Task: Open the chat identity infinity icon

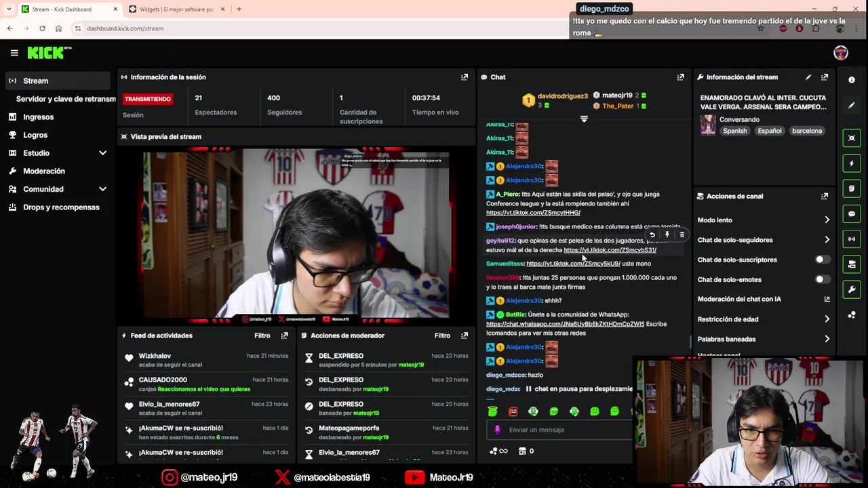Action: pos(498,451)
